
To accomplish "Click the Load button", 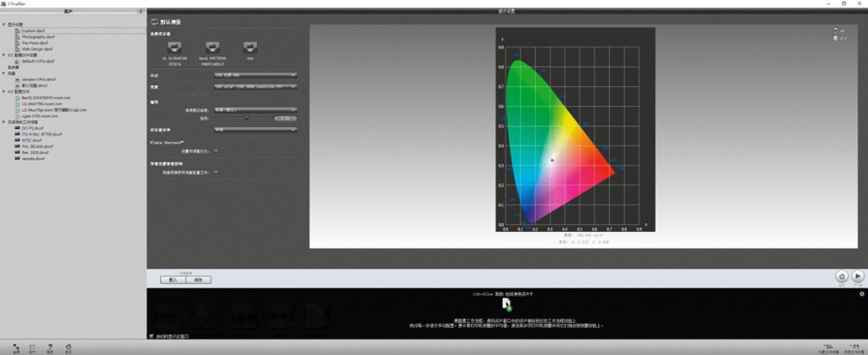I will point(173,280).
